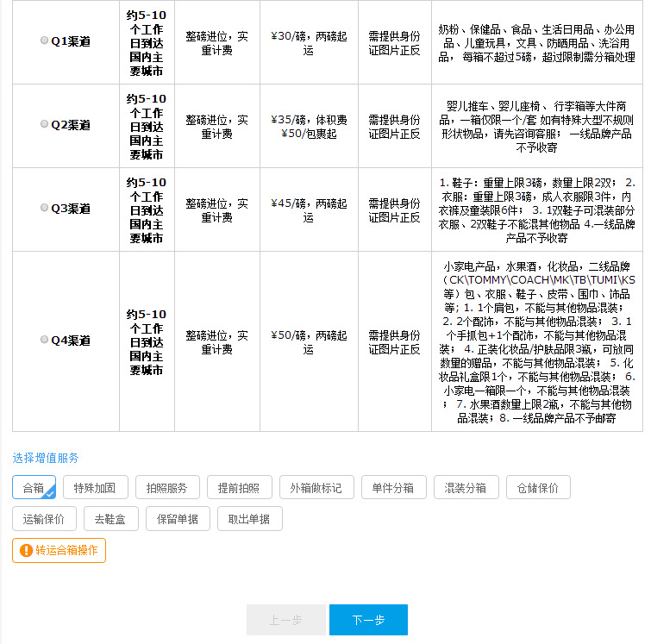The width and height of the screenshot is (651, 644).
Task: Select the Q2渠道 radio button
Action: point(44,124)
